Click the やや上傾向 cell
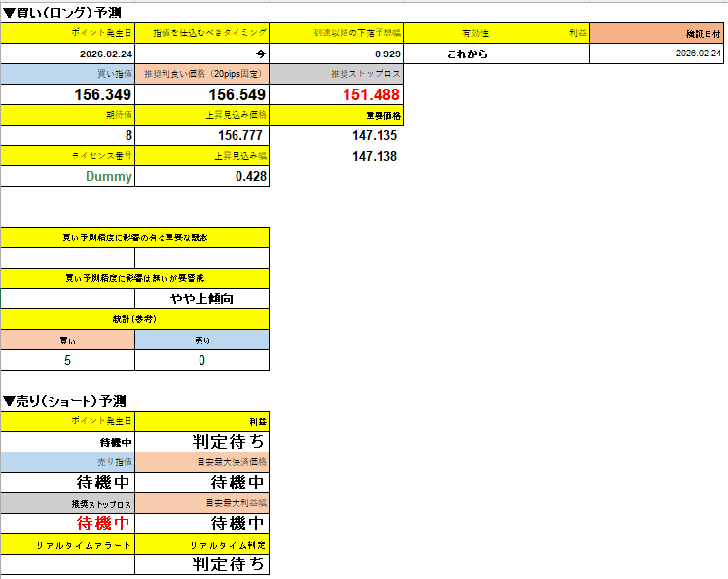 click(202, 299)
